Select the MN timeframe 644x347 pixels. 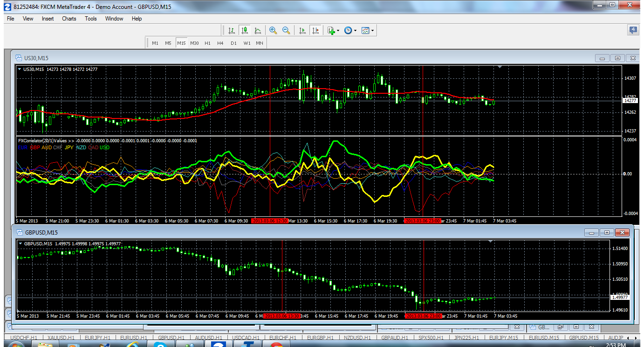pyautogui.click(x=259, y=43)
